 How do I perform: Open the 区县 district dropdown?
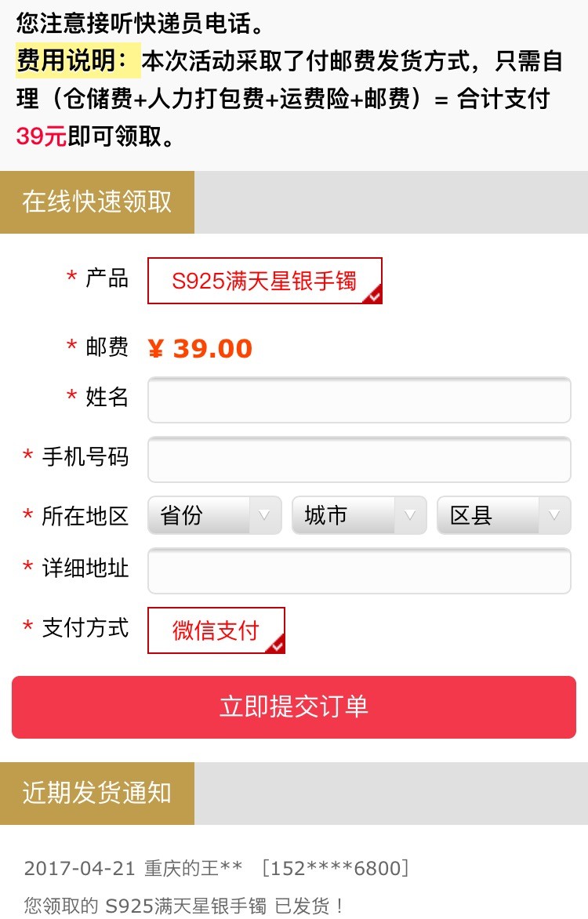pyautogui.click(x=503, y=515)
